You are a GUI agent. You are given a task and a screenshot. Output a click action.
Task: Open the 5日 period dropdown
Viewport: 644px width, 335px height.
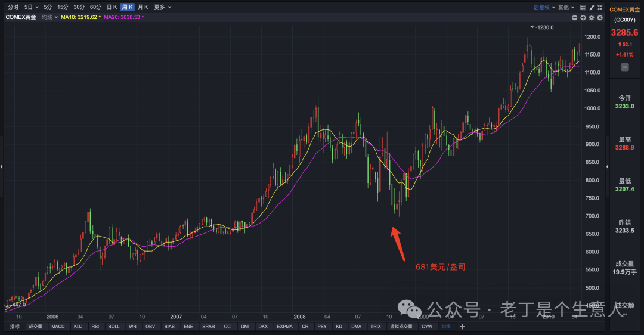coord(31,7)
